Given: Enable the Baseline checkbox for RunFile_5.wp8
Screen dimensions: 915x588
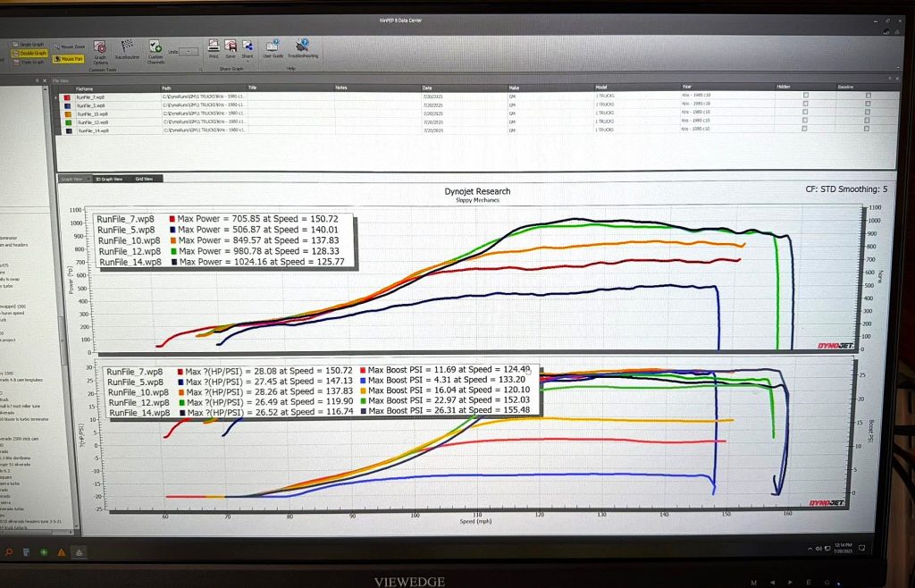Looking at the screenshot, I should coord(868,103).
